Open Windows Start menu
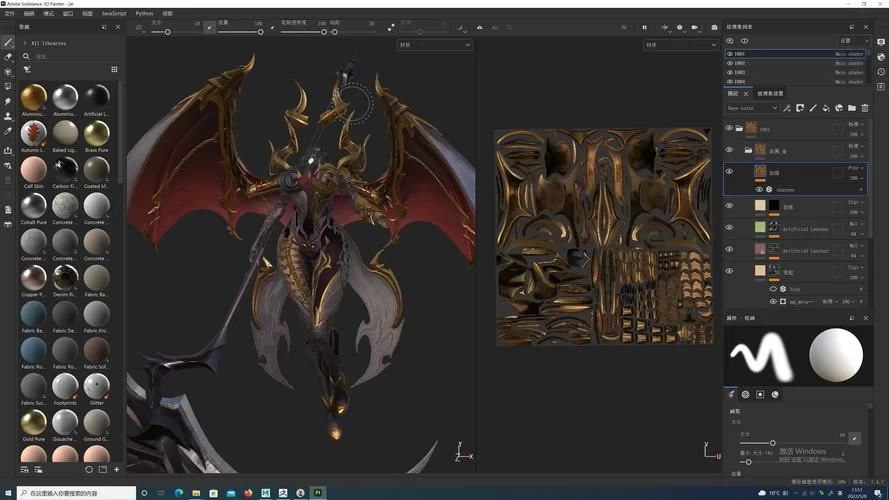 [8, 493]
